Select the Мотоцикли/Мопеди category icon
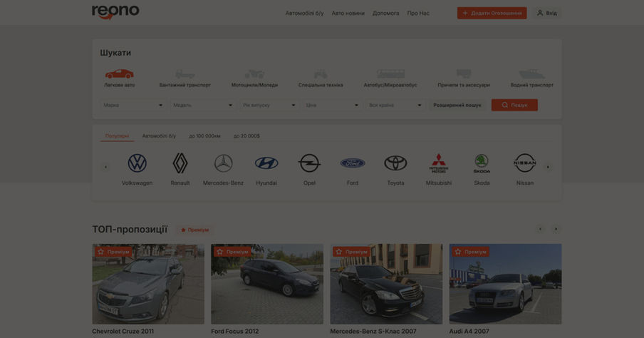644x338 pixels. click(x=254, y=74)
